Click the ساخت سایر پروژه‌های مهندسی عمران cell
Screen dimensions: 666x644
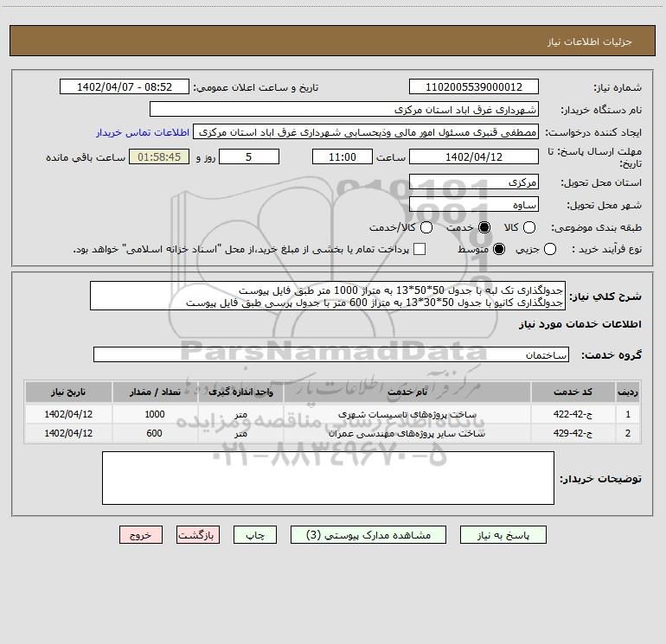(x=407, y=433)
